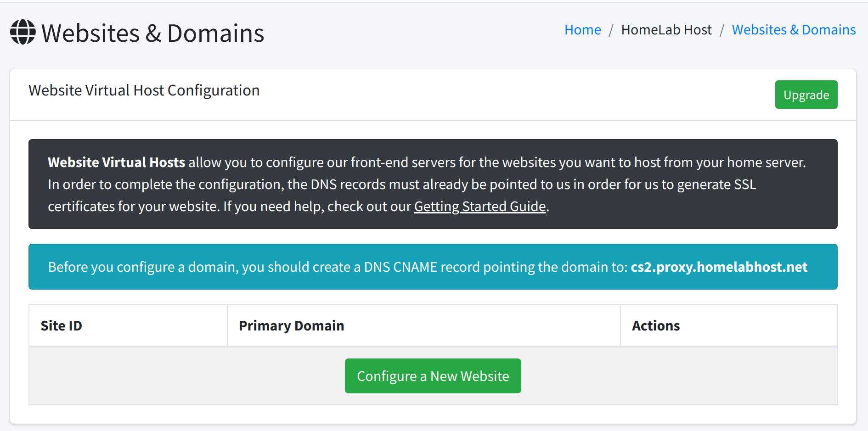The image size is (868, 431).
Task: Select HomeLab Host in the breadcrumb trail
Action: [x=666, y=29]
